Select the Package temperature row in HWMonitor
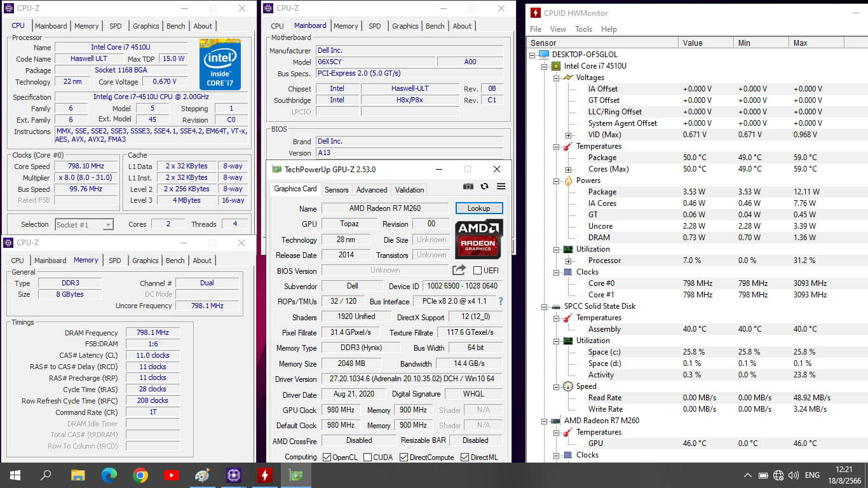 click(x=697, y=158)
